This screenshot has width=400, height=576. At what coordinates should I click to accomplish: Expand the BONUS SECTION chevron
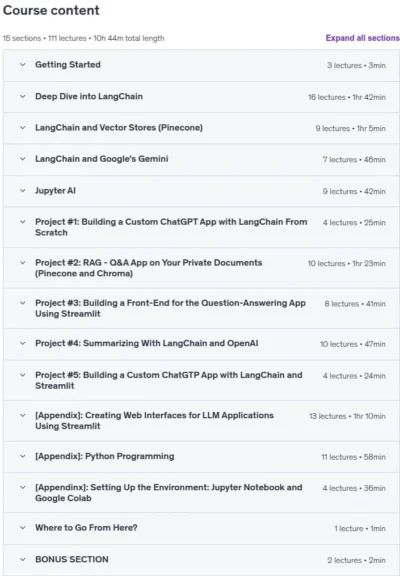23,559
